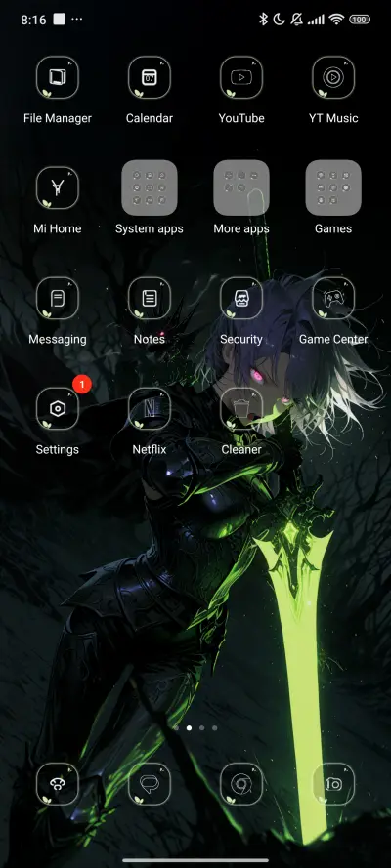This screenshot has height=868, width=391.
Task: Tap the highlighted current page indicator dot
Action: coord(189,728)
